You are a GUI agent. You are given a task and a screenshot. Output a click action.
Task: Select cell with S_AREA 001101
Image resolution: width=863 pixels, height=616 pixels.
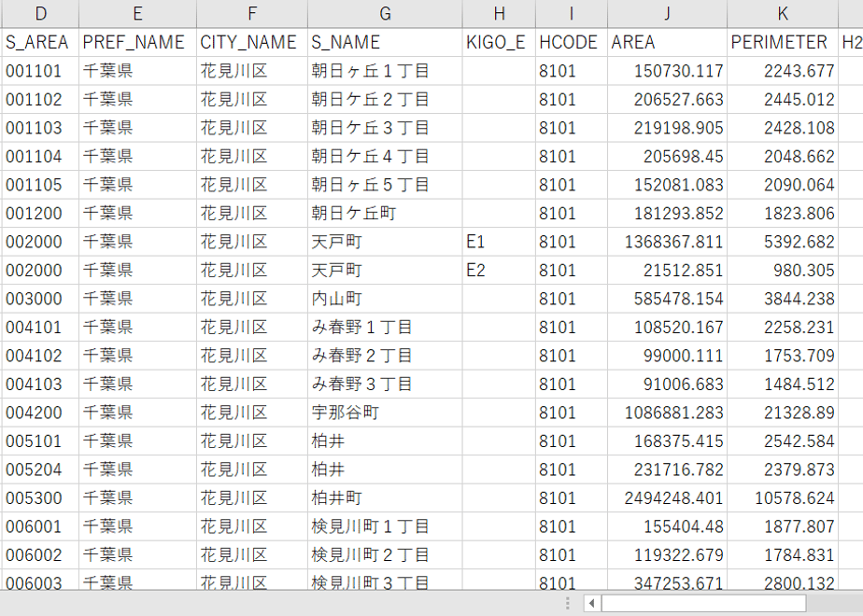click(40, 71)
